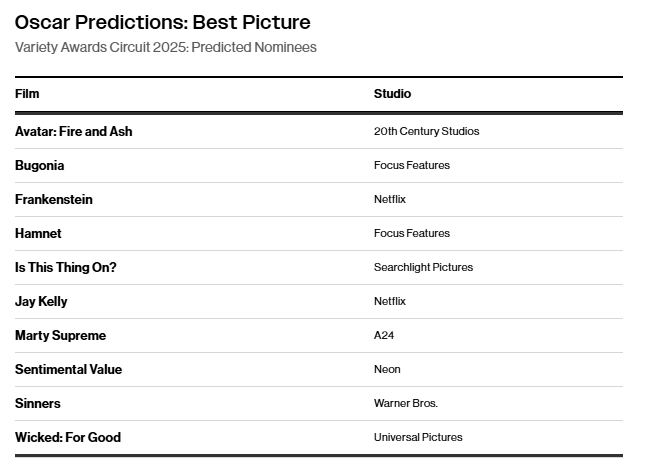
Task: Select the Neon studio cell
Action: click(387, 370)
